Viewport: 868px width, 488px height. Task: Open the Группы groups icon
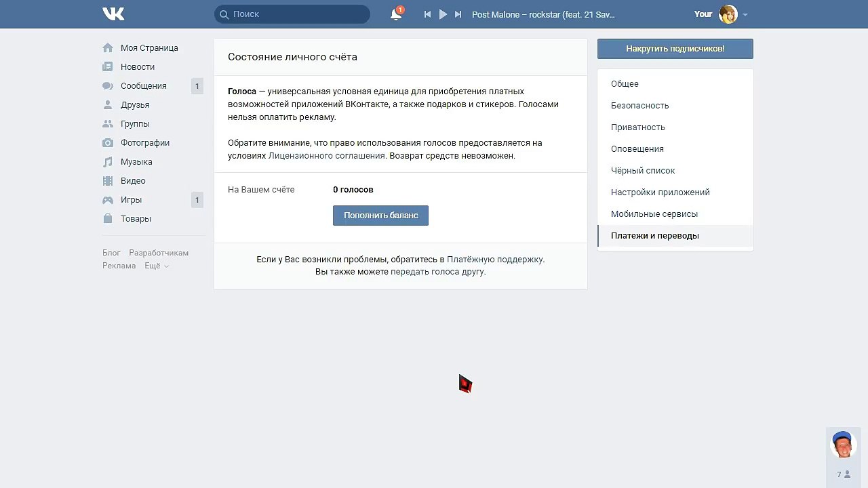pyautogui.click(x=108, y=124)
